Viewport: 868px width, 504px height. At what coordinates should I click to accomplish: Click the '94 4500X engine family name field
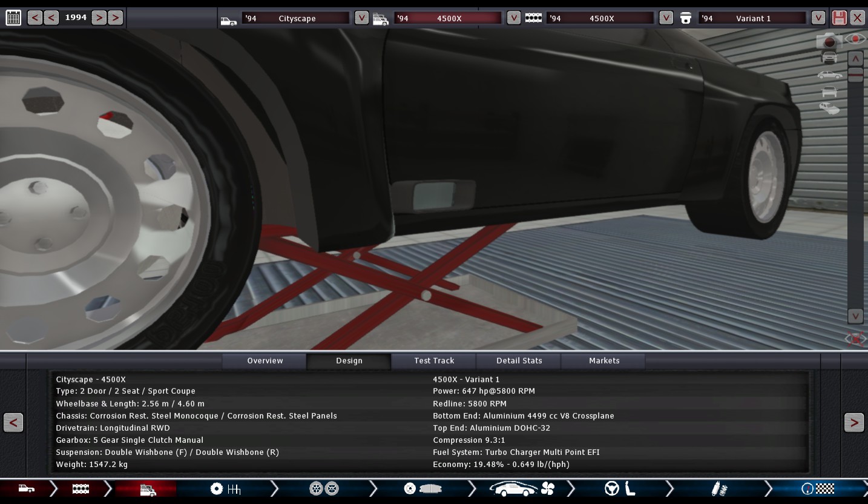pyautogui.click(x=601, y=18)
